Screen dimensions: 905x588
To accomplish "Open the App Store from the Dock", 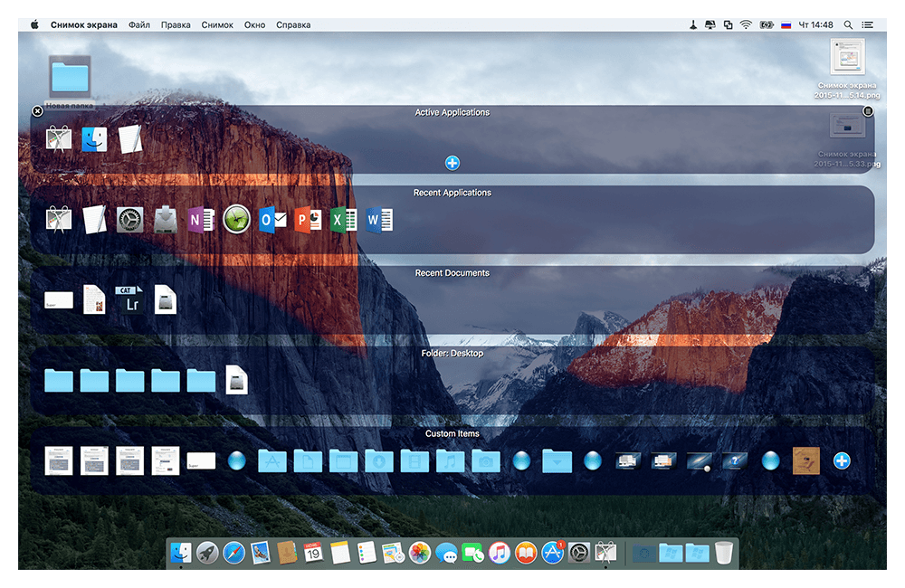I will point(553,553).
